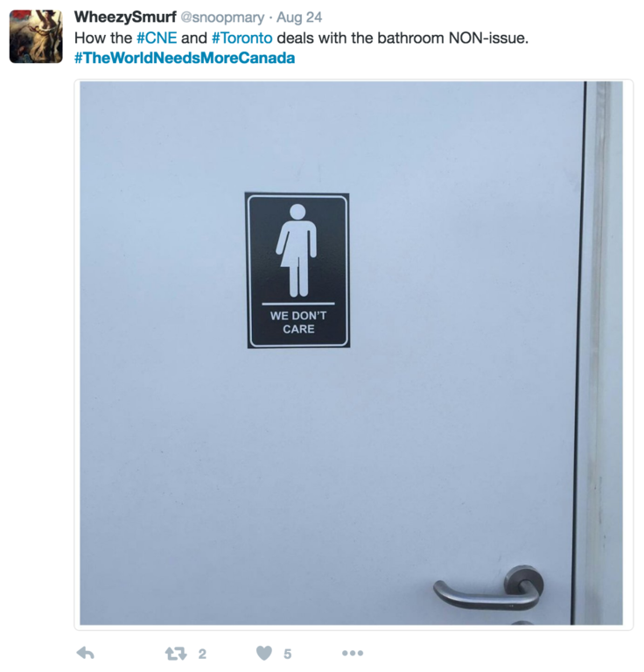The image size is (644, 672).
Task: Click the words 'How the' in tweet
Action: tap(103, 38)
